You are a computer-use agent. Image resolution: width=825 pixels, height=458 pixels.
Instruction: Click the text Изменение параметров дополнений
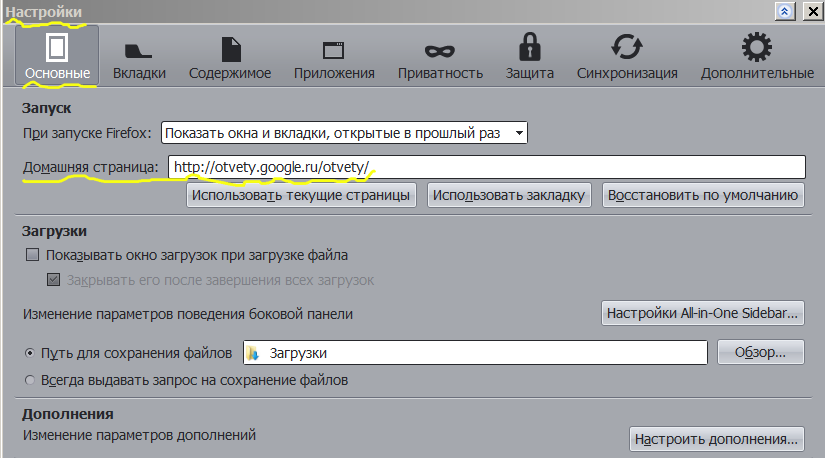click(x=139, y=435)
